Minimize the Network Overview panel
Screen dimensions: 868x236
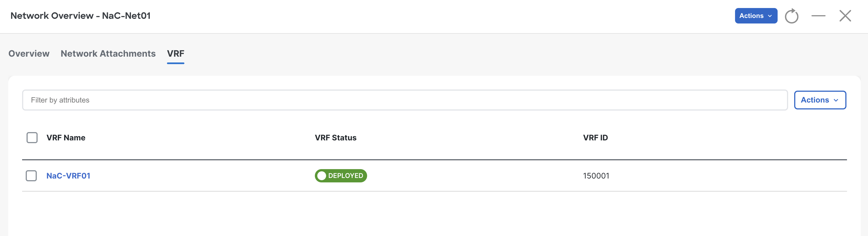(818, 16)
